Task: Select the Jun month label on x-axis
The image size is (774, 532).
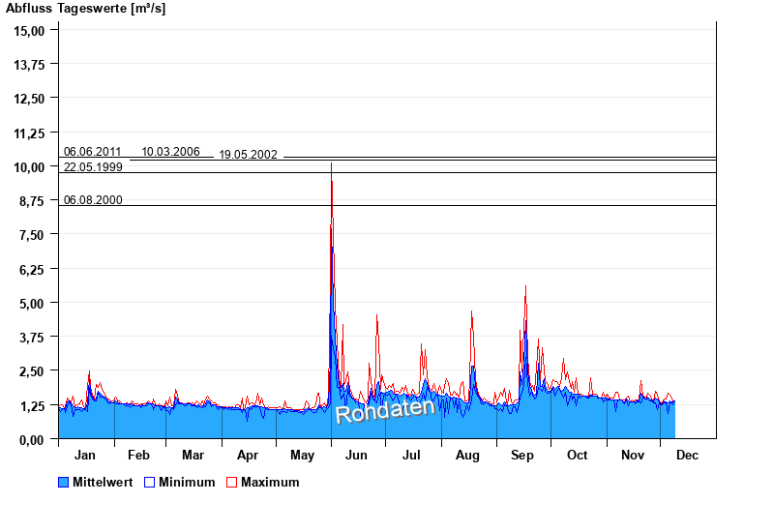Action: 356,455
